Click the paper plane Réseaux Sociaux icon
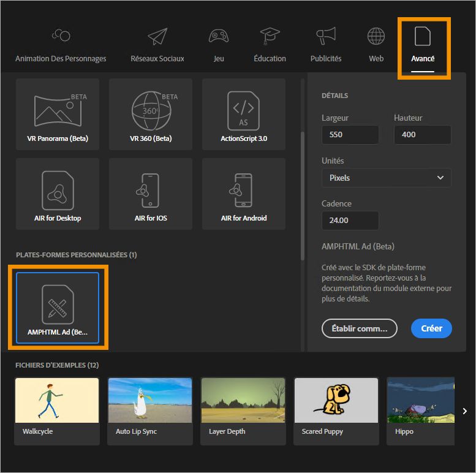This screenshot has width=476, height=473. 157,36
